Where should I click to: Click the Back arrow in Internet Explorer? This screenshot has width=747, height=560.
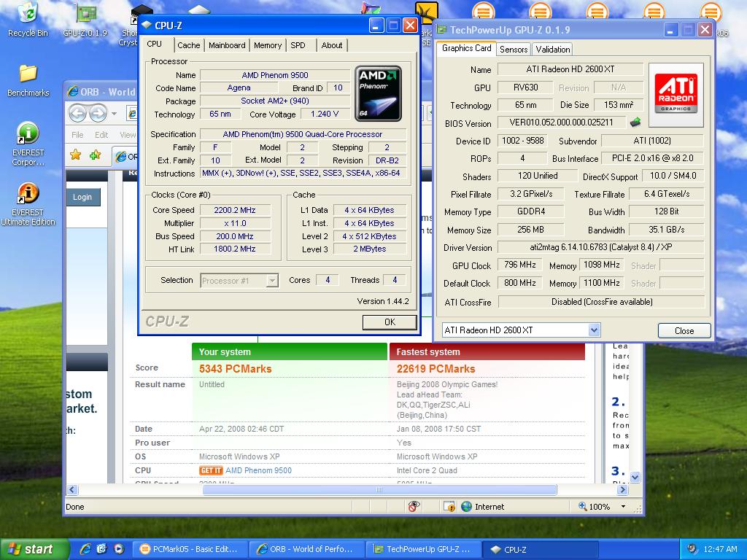[77, 113]
